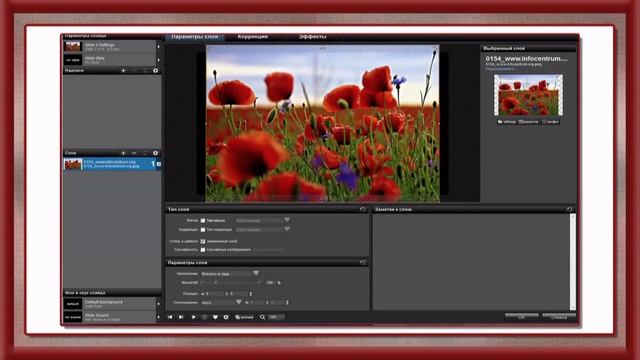
Task: Select the Default Background item
Action: pos(109,304)
